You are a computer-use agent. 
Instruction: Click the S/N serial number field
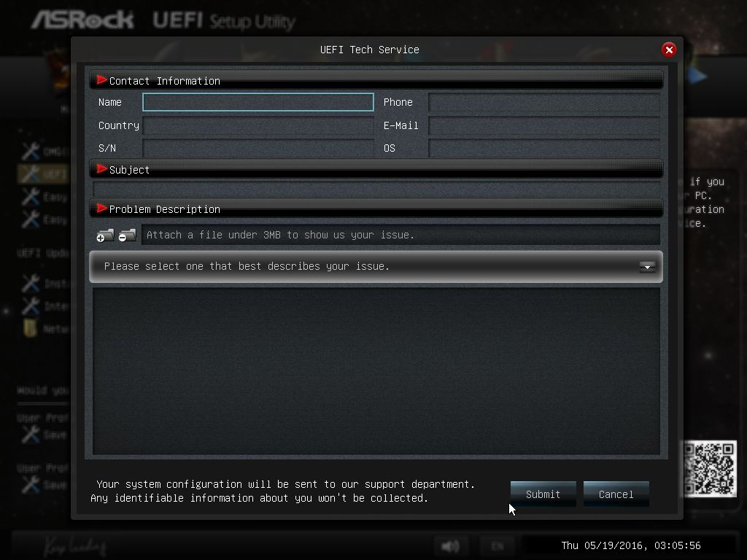258,148
